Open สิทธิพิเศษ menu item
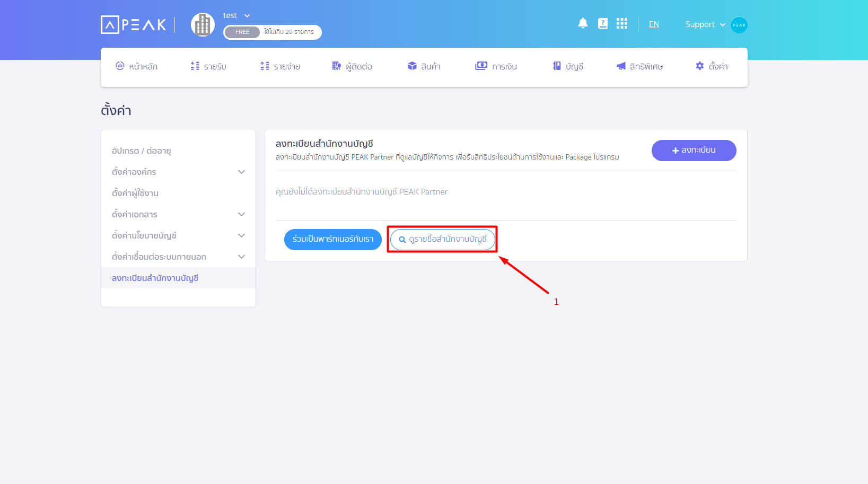The height and width of the screenshot is (484, 868). click(x=639, y=66)
